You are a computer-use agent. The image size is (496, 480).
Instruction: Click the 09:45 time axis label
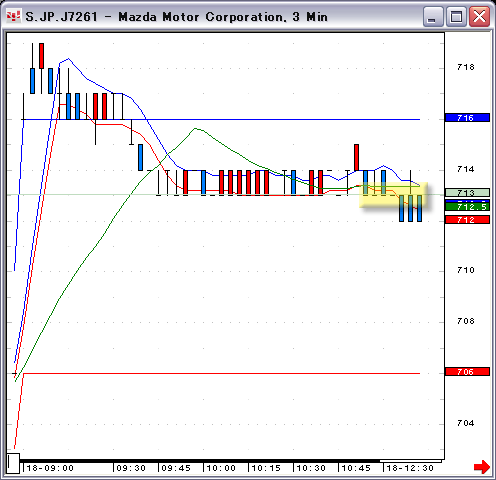pos(176,468)
